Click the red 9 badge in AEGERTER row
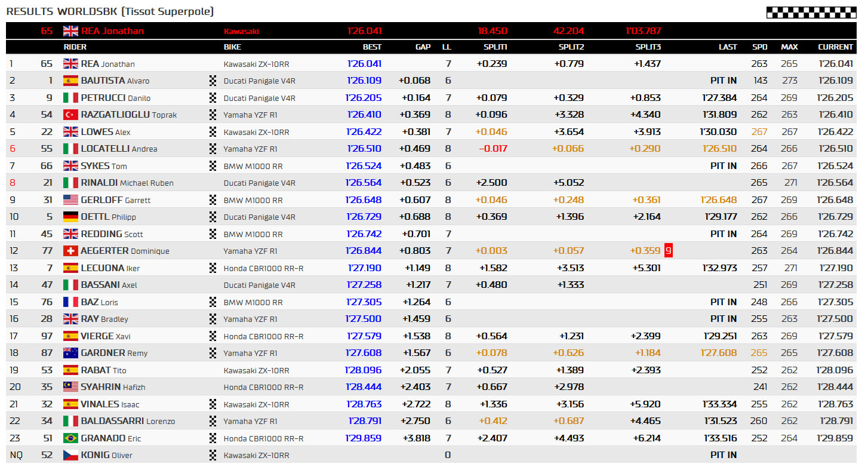 669,251
